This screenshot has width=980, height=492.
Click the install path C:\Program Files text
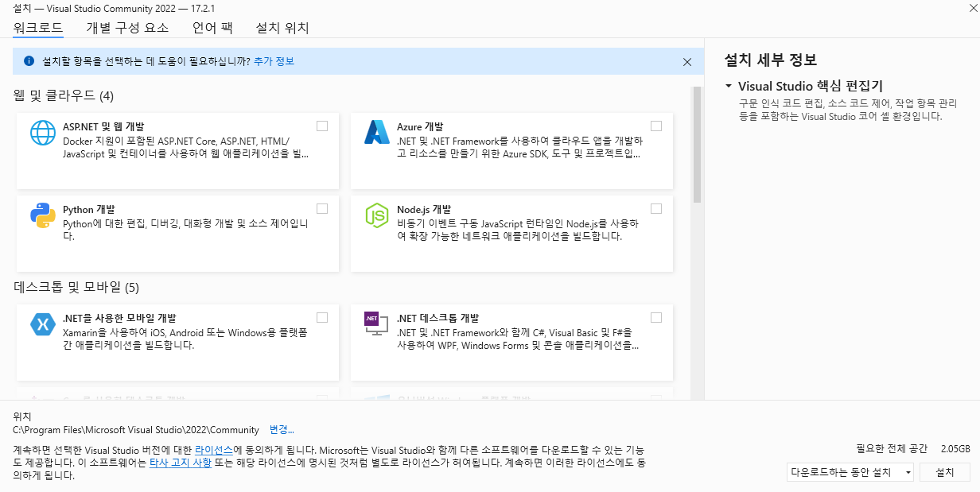(136, 429)
